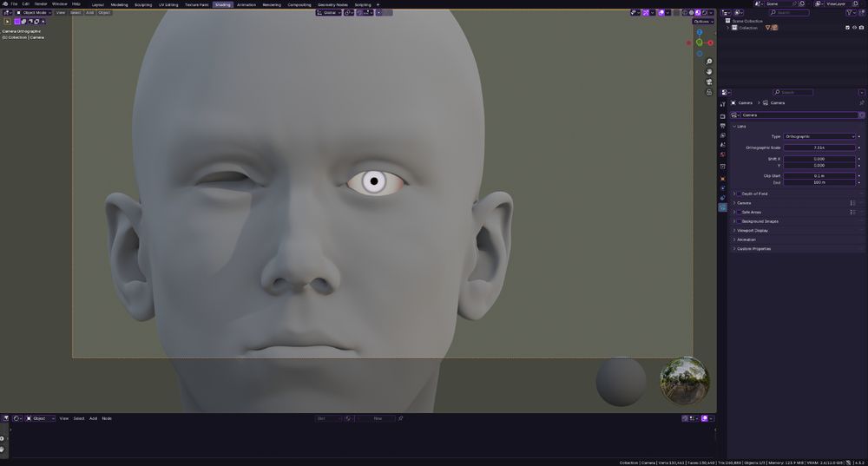Click the grey material preview sphere

[x=621, y=382]
